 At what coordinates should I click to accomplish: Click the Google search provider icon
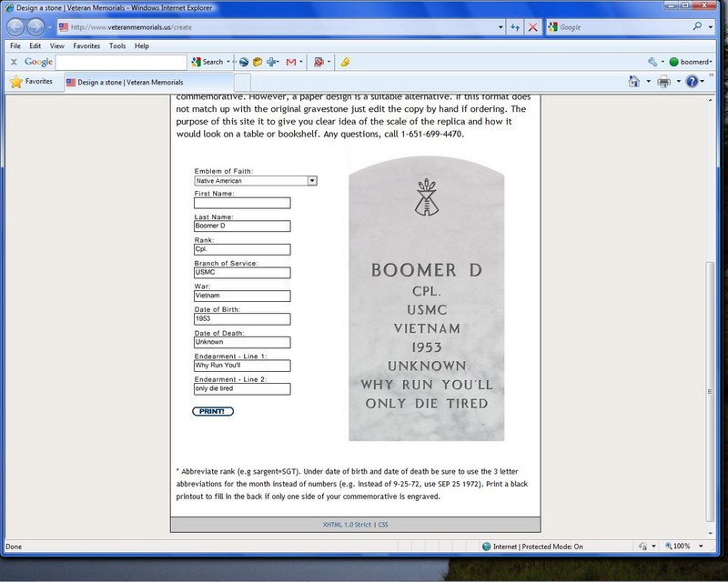(x=552, y=27)
